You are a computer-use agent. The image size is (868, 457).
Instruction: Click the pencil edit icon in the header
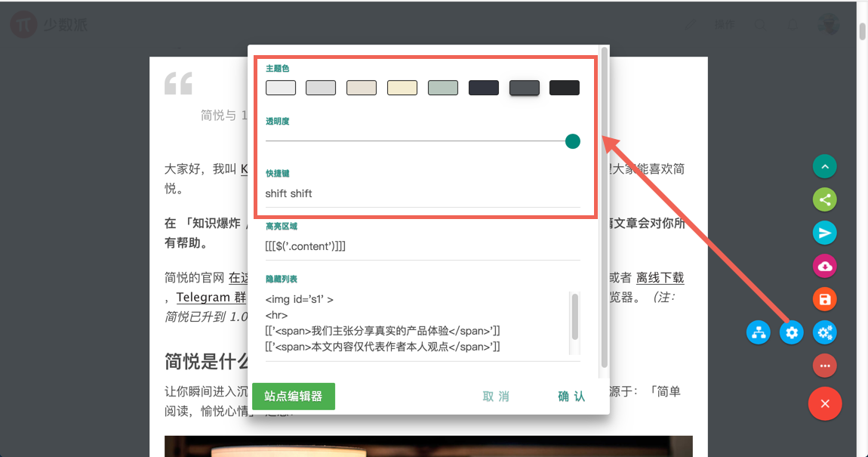[x=691, y=24]
